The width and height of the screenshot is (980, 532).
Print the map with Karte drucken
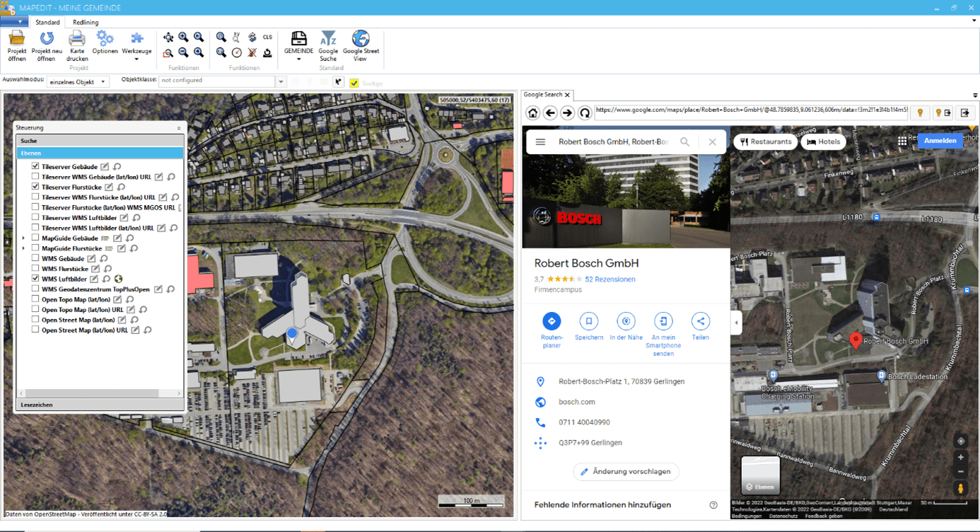77,46
